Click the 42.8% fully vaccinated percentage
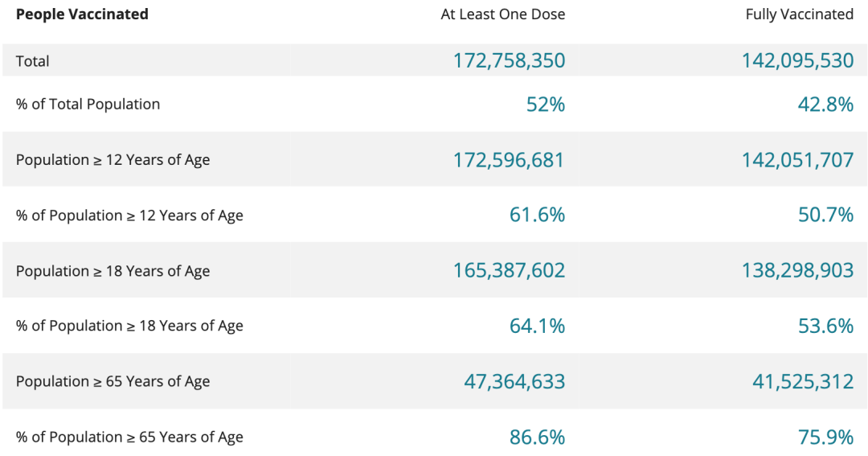868x456 pixels. pyautogui.click(x=825, y=105)
